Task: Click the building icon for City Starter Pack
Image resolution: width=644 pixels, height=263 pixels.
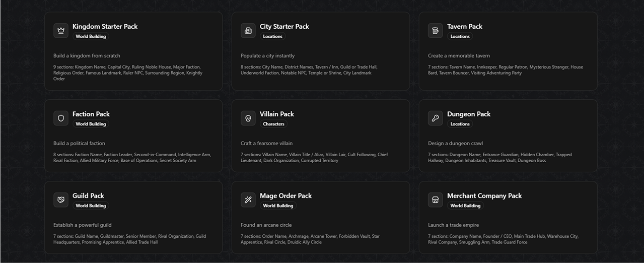Action: pos(248,30)
